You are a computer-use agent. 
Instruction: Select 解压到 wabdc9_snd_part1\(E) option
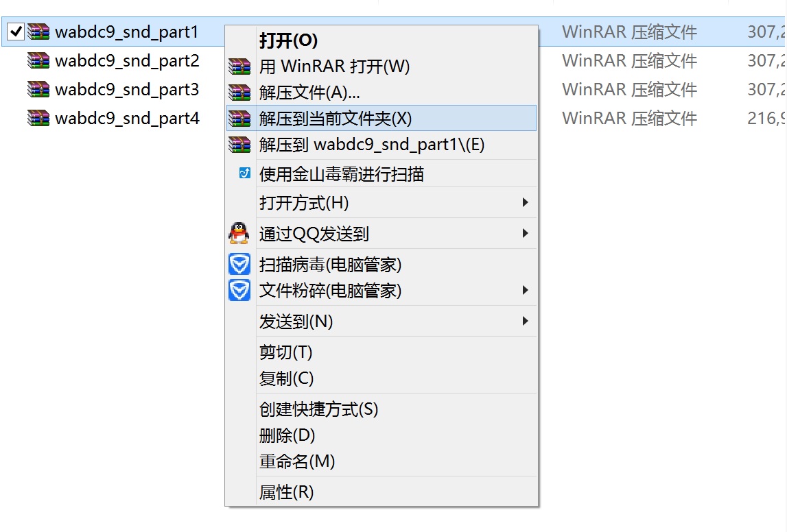[x=372, y=145]
